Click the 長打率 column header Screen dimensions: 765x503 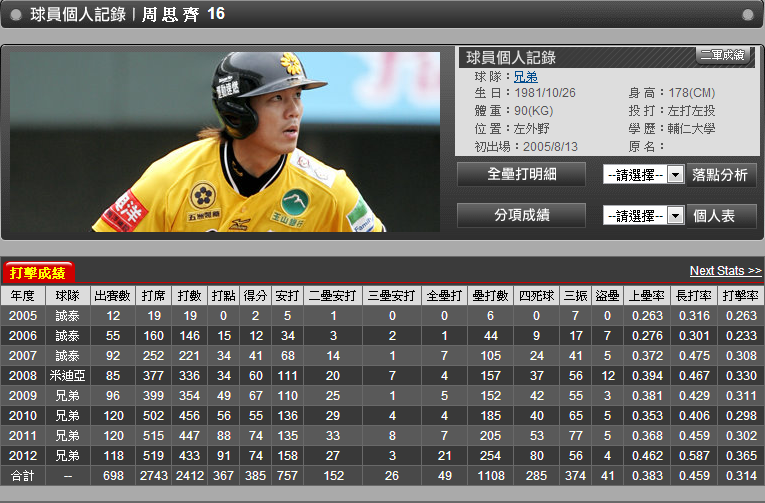click(694, 296)
